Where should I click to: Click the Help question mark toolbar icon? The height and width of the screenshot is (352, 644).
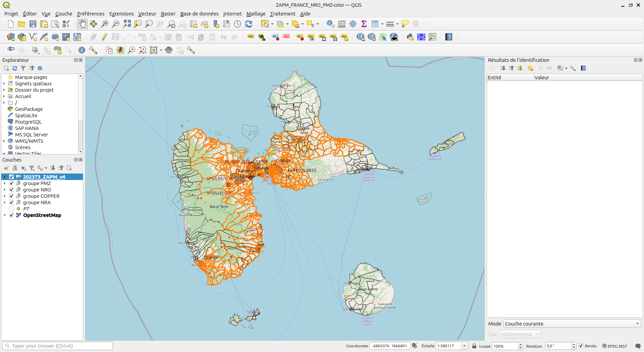click(449, 37)
